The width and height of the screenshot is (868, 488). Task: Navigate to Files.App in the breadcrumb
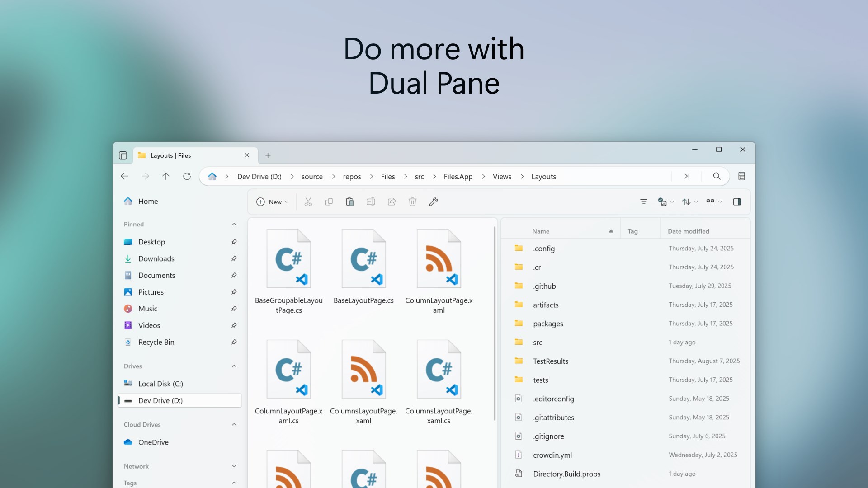click(x=459, y=177)
